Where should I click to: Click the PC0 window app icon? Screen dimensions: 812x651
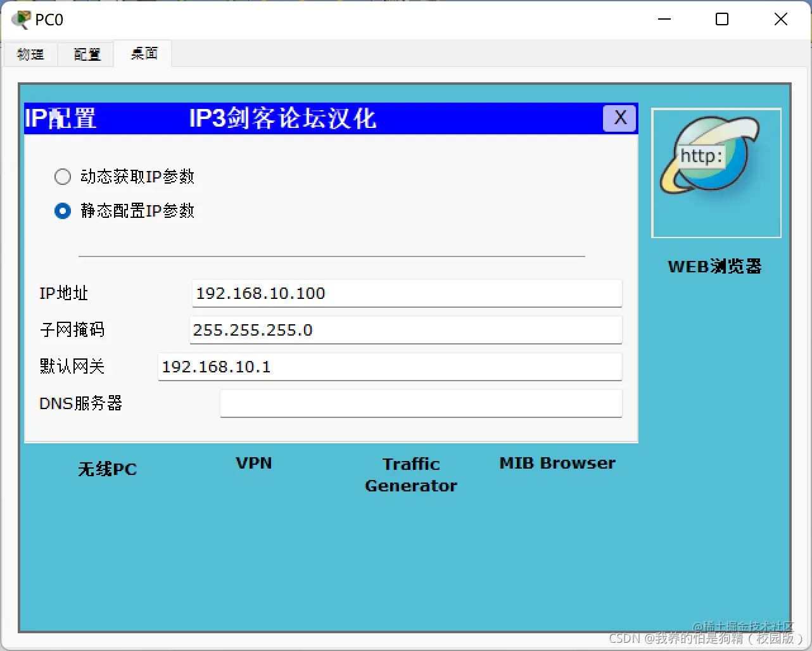tap(21, 20)
